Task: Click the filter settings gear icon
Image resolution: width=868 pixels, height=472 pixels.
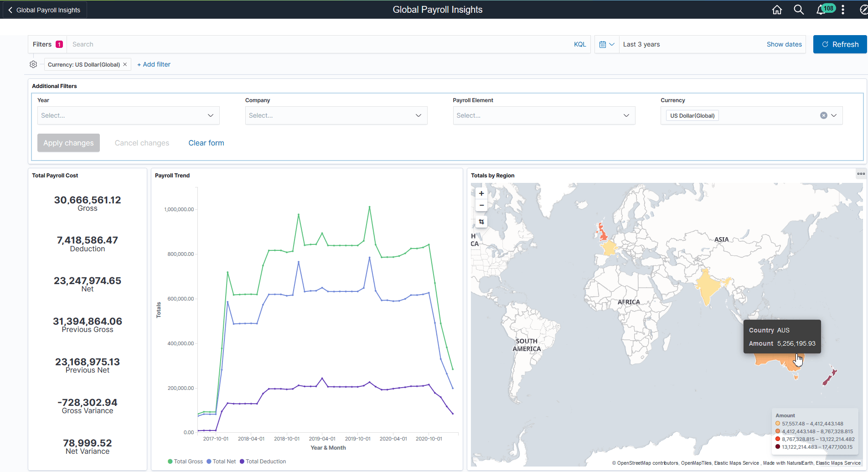Action: 33,64
